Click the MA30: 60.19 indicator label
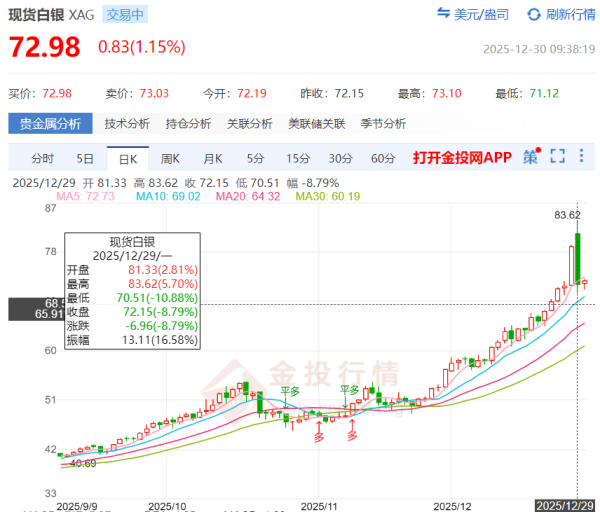Screen dimensions: 600x512 coord(328,196)
